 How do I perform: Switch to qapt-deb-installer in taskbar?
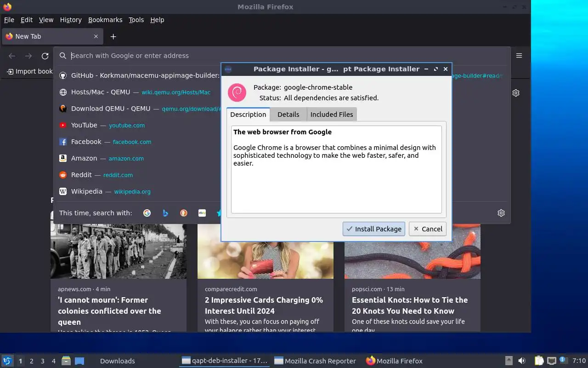coord(225,361)
